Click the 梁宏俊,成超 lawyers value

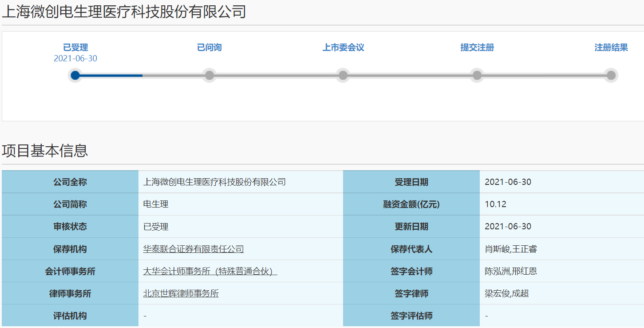[x=507, y=293]
